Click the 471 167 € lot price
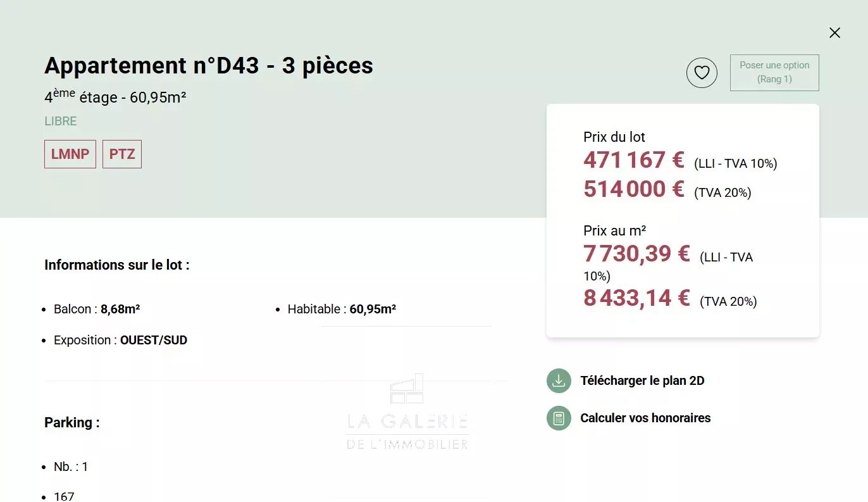Image resolution: width=868 pixels, height=502 pixels. (634, 160)
